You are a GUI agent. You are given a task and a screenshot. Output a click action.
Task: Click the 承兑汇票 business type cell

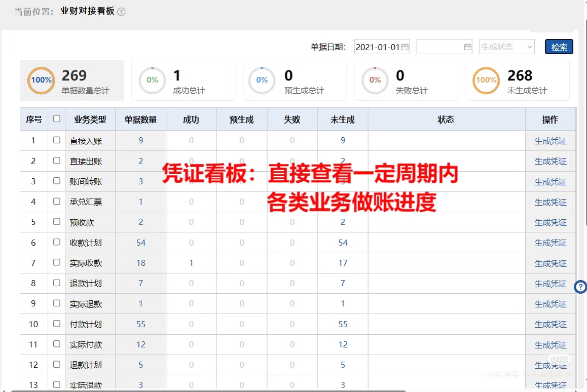[90, 202]
